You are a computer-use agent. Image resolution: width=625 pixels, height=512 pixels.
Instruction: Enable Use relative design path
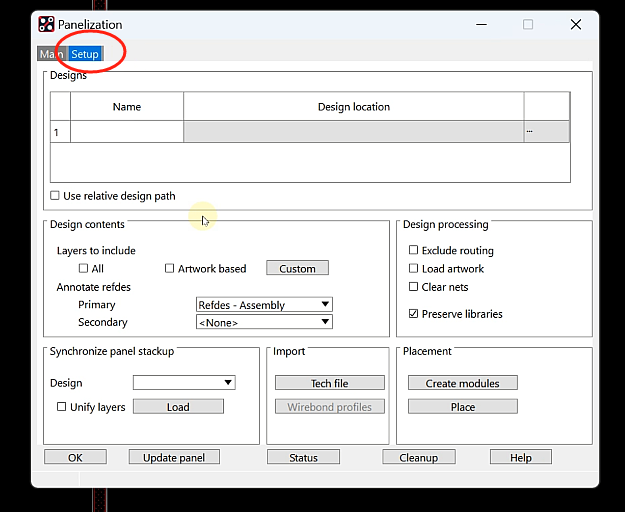click(55, 196)
